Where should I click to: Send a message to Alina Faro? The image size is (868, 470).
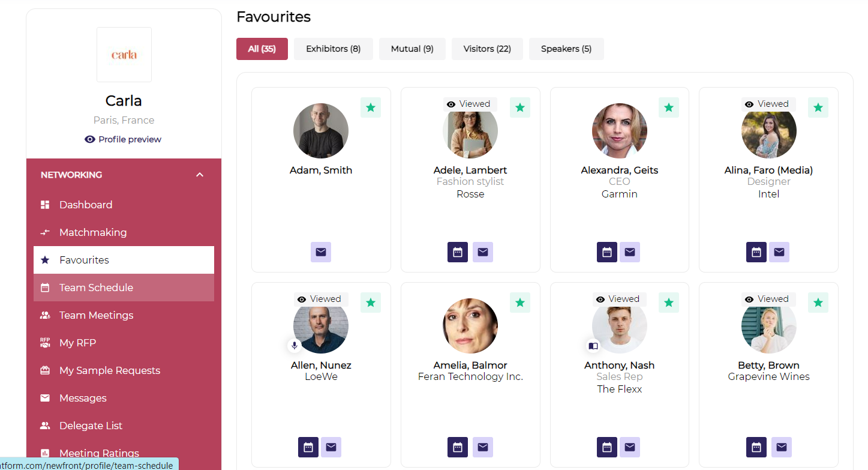(779, 252)
